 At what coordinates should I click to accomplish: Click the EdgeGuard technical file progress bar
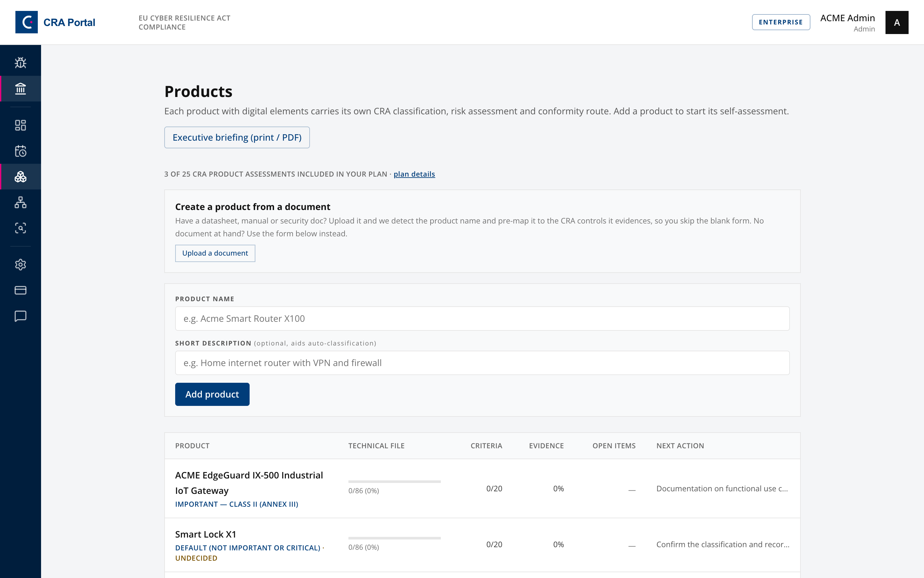[x=394, y=482]
